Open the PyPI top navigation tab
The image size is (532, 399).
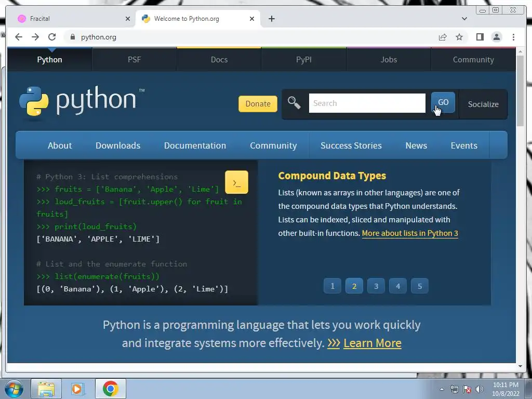point(303,60)
